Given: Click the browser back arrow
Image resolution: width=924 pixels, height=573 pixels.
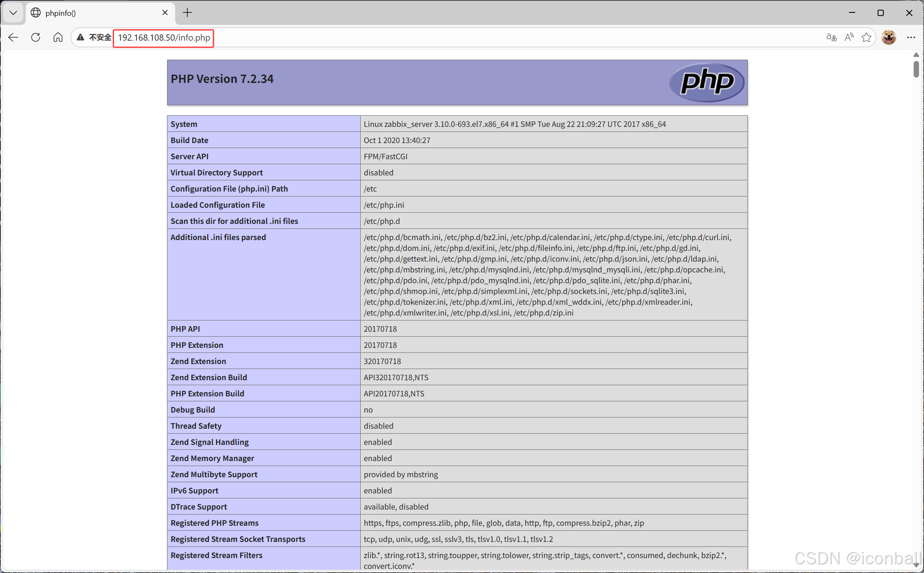Looking at the screenshot, I should [x=13, y=37].
